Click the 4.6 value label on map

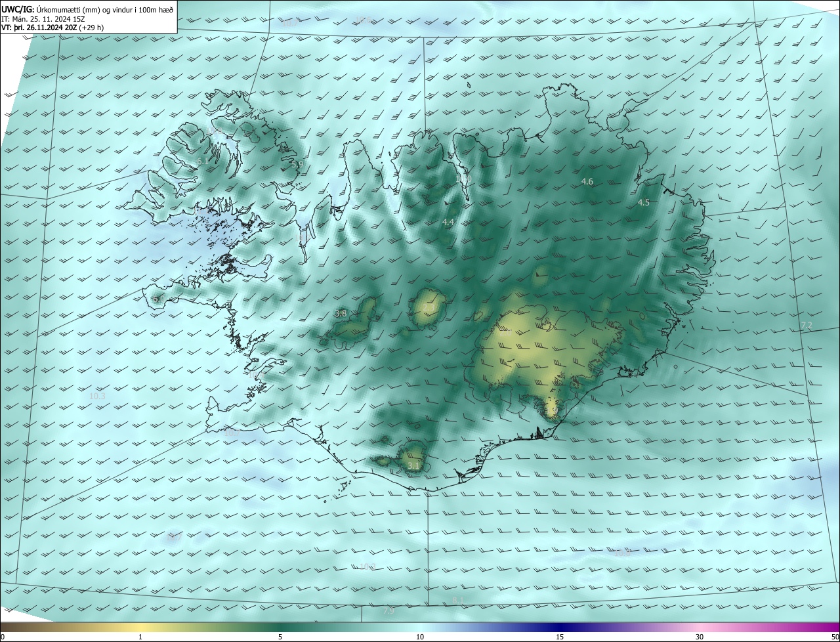click(587, 181)
